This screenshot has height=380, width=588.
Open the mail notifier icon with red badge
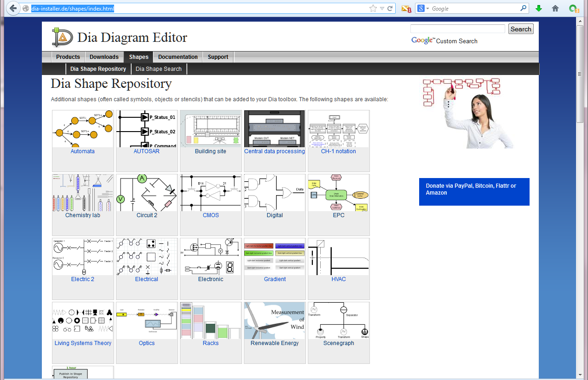point(406,8)
